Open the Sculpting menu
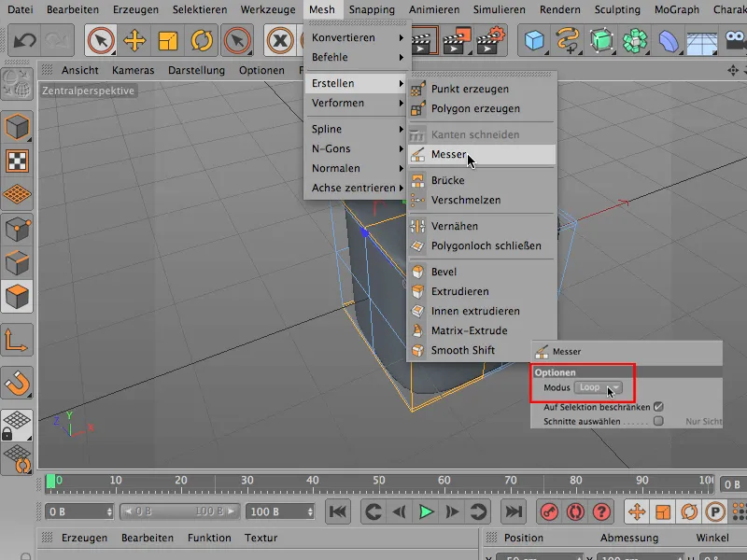This screenshot has width=747, height=560. (x=617, y=9)
